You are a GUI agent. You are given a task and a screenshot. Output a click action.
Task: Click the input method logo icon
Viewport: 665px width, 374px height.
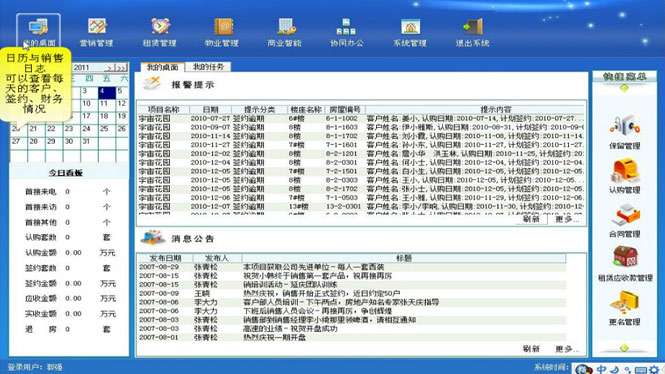point(584,369)
